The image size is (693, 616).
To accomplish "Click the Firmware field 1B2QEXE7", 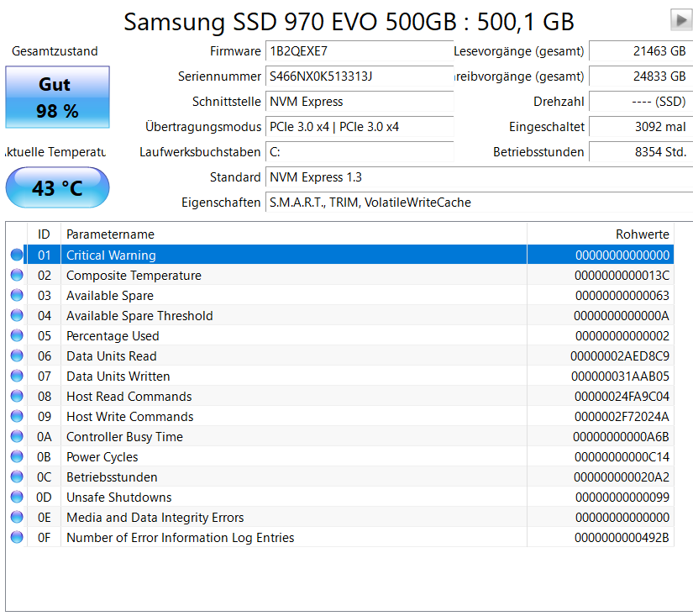I will [360, 51].
